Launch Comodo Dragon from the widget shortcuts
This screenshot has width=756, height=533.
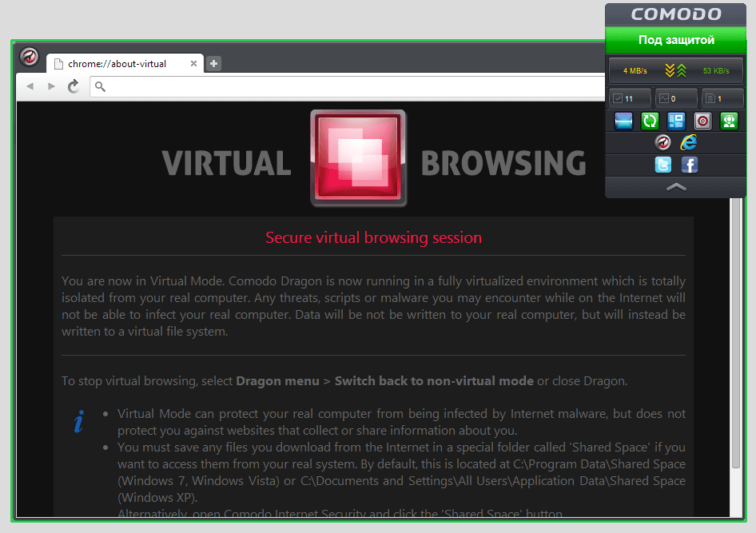pos(662,142)
